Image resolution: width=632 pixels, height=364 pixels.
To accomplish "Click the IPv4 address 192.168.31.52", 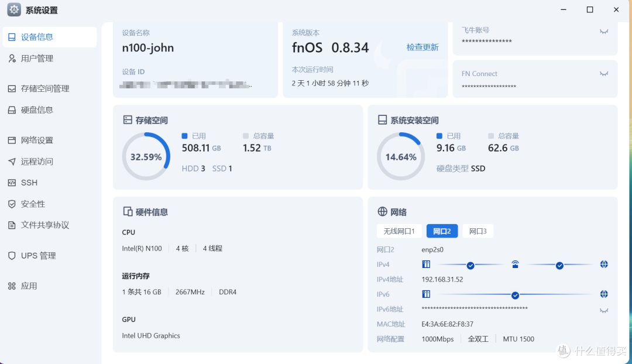I will point(442,279).
